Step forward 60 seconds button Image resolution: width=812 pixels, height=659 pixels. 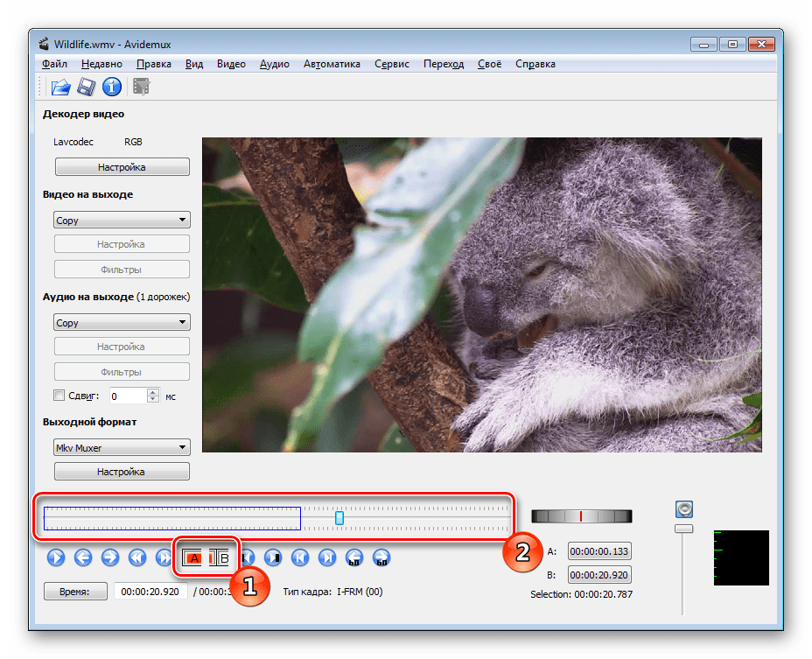point(381,557)
